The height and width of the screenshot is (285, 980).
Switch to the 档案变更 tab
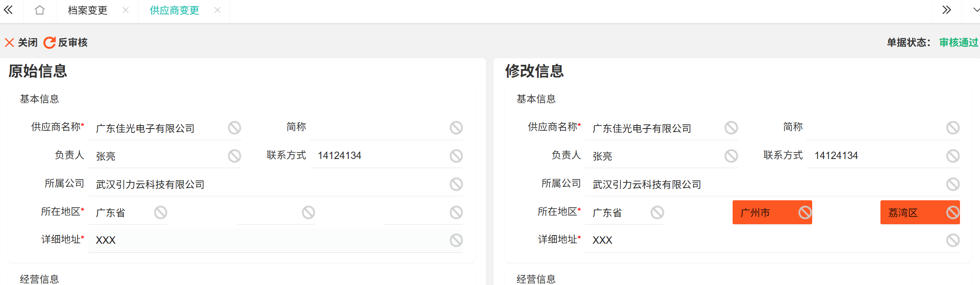click(87, 10)
